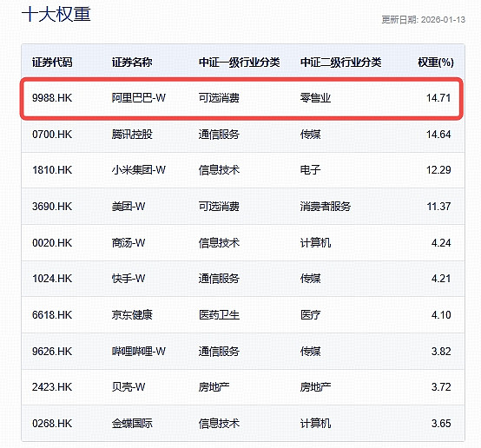Select the name 哔哩哔哩-W
The width and height of the screenshot is (481, 448).
pos(139,352)
